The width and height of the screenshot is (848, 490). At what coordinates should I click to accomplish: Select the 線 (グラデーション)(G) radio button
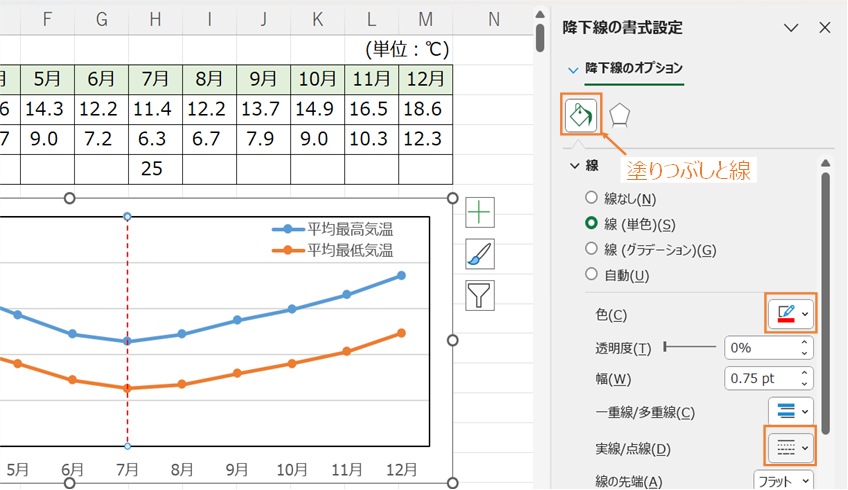coord(591,248)
